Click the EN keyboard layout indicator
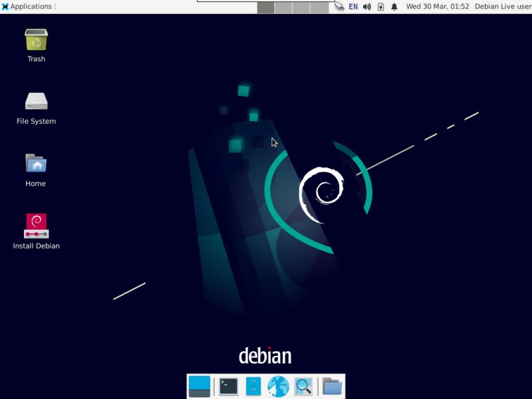Image resolution: width=532 pixels, height=399 pixels. [353, 7]
